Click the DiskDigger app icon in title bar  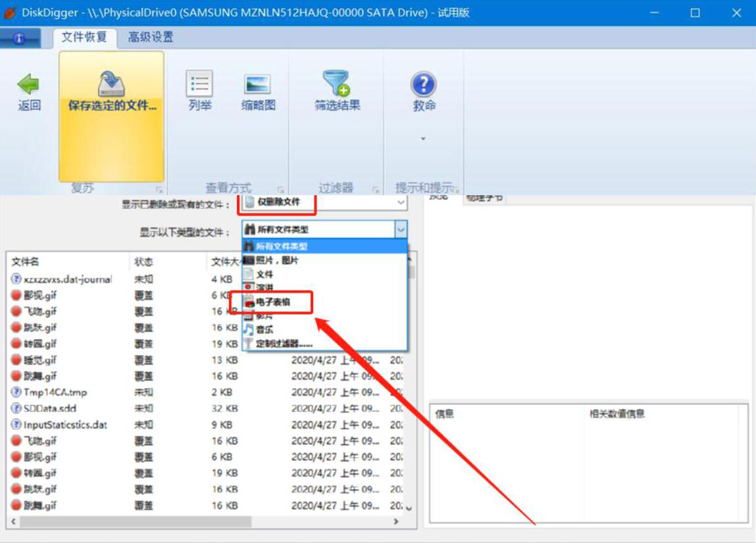[x=10, y=12]
